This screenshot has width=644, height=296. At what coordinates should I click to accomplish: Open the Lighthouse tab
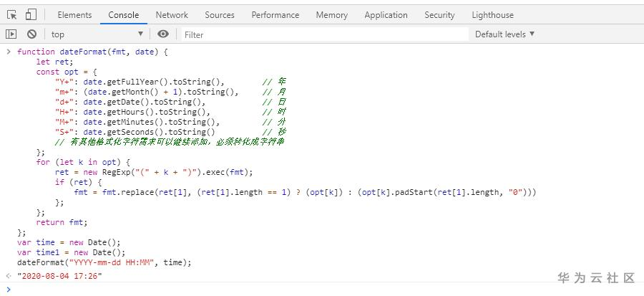492,14
